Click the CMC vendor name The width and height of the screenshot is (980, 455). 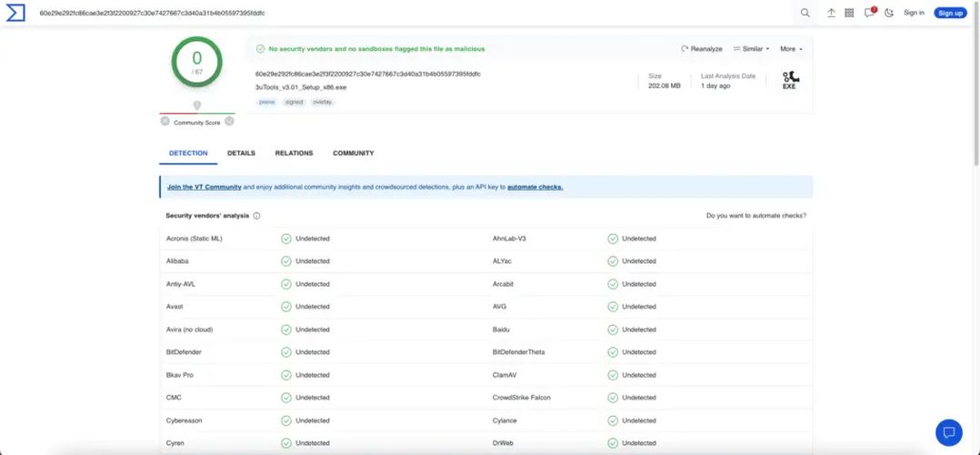tap(174, 398)
